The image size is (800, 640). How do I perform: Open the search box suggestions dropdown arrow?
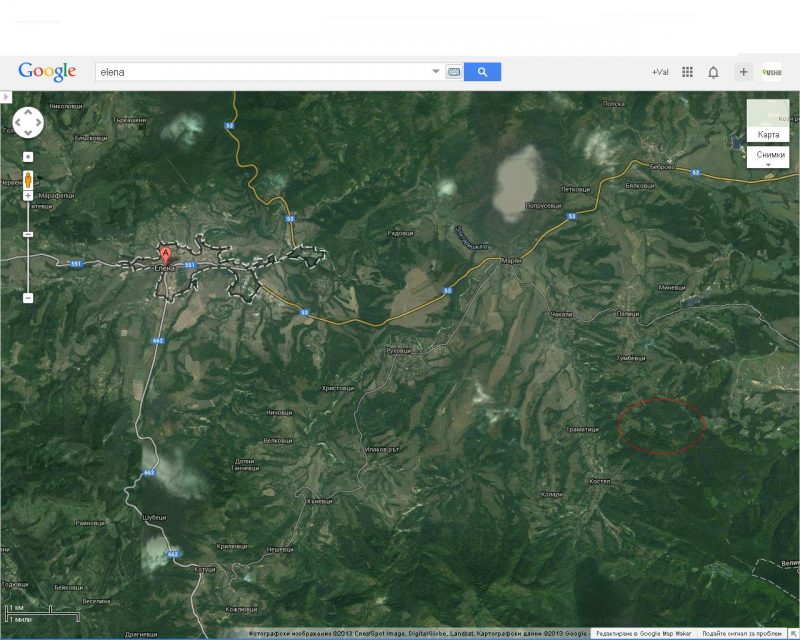tap(435, 72)
